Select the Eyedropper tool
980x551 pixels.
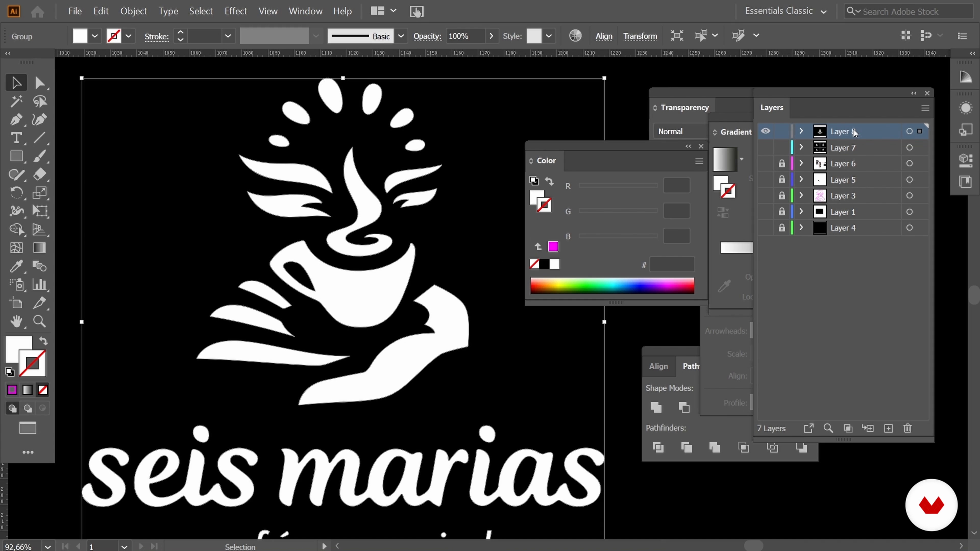[16, 266]
